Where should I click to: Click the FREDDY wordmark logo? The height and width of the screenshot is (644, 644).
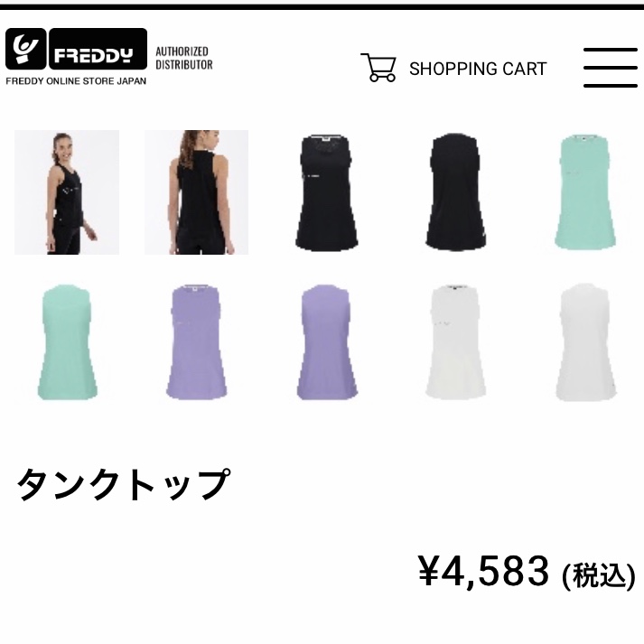pos(98,49)
